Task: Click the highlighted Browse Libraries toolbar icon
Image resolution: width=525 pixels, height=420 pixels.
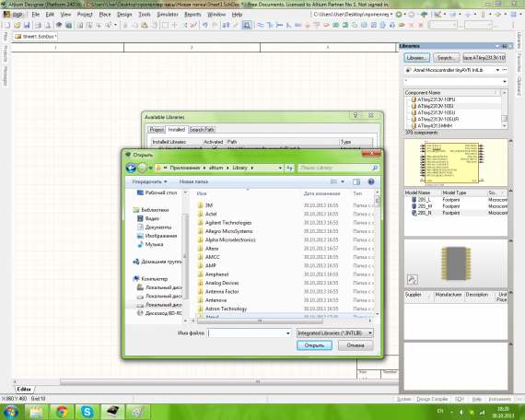Action: click(x=247, y=25)
